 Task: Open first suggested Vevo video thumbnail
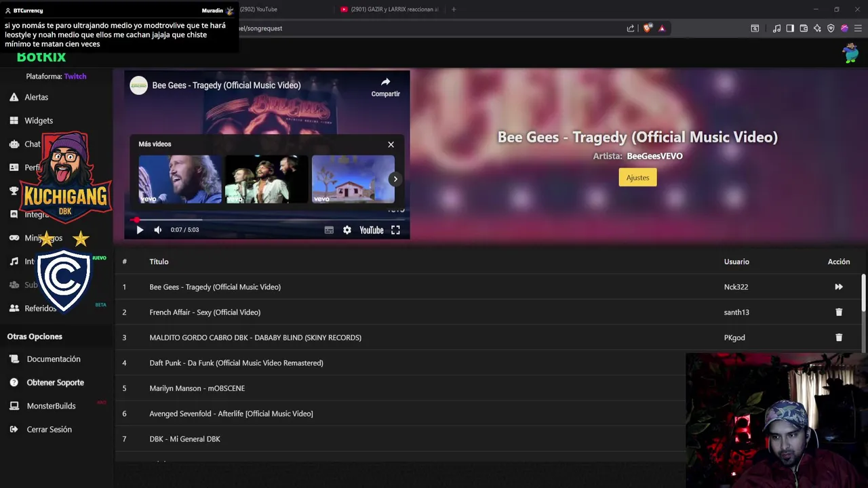tap(180, 179)
